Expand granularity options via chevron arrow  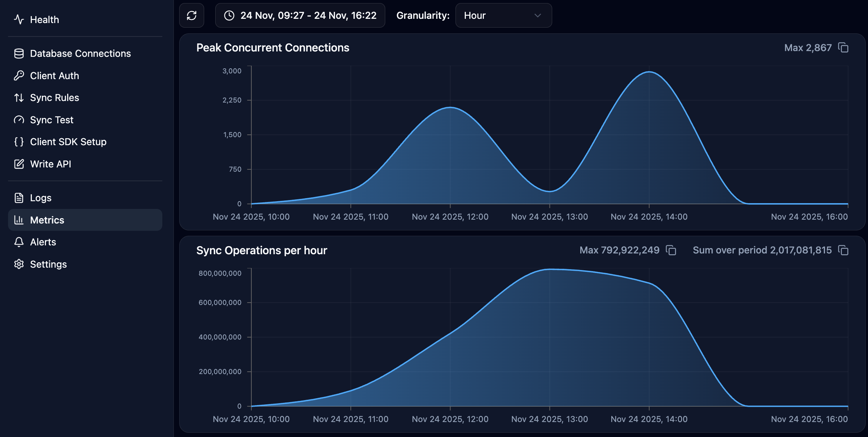[538, 15]
